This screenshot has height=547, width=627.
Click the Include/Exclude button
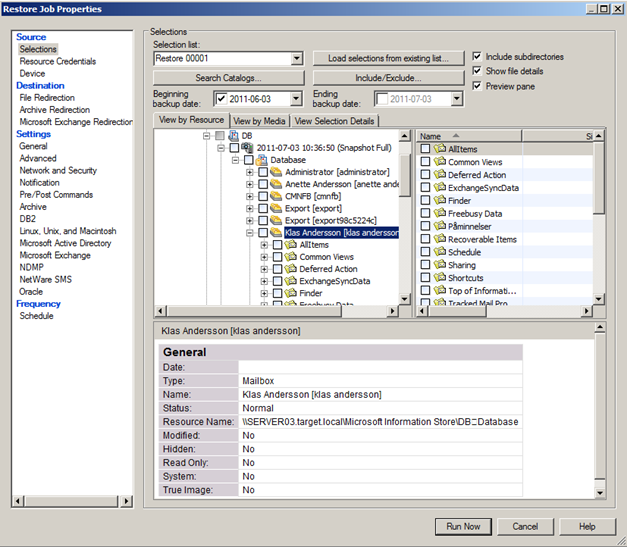click(x=388, y=78)
